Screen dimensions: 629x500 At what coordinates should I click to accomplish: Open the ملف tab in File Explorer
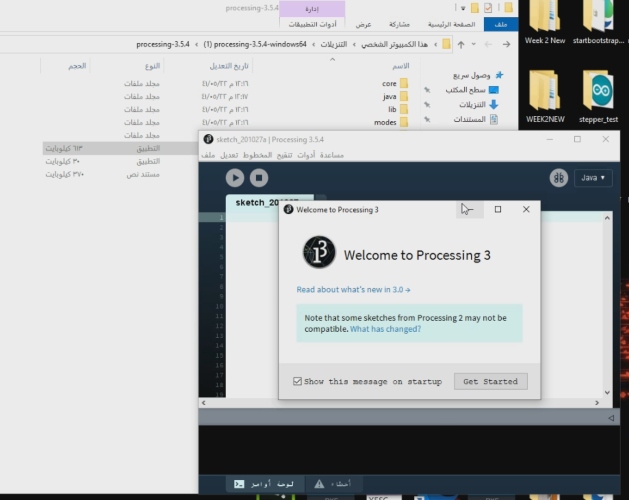[501, 24]
